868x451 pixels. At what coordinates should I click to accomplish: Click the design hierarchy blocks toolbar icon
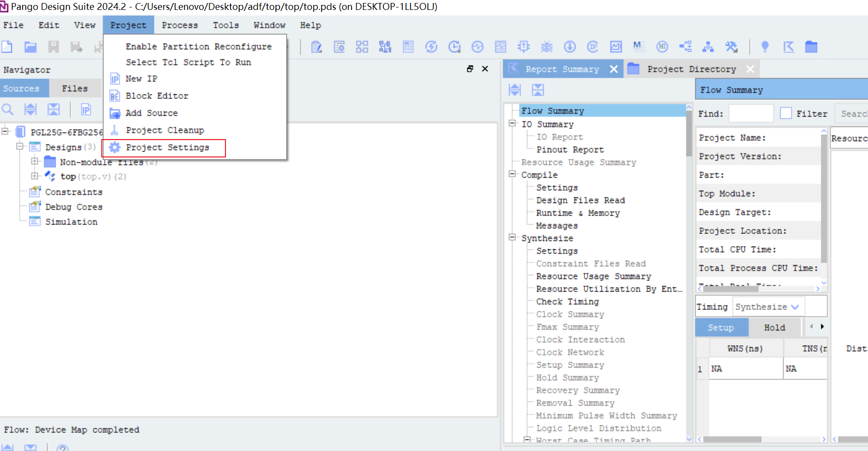[385, 47]
